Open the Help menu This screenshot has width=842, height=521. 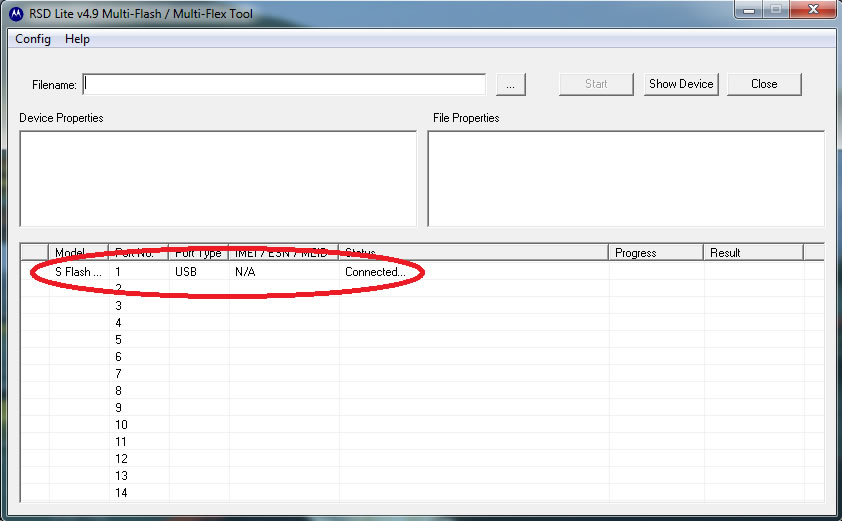coord(77,39)
